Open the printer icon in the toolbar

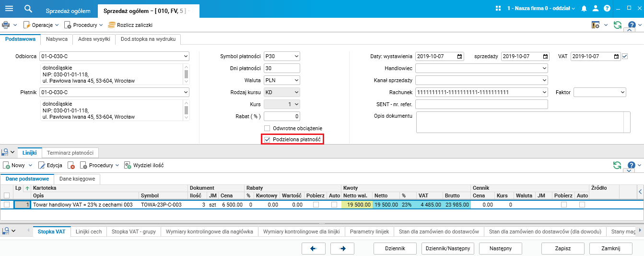[x=6, y=24]
